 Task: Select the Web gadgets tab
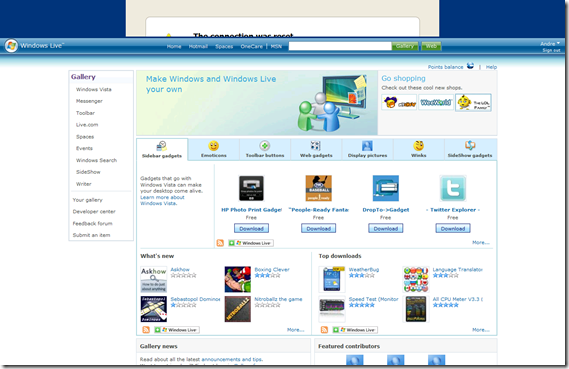[x=316, y=149]
